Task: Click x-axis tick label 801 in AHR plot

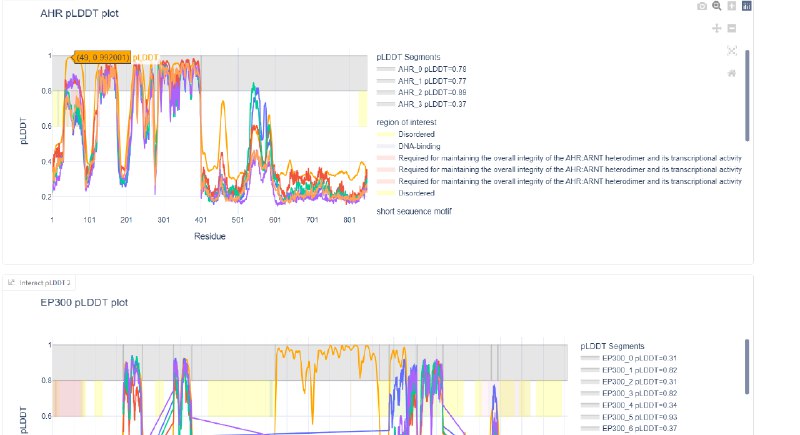Action: pyautogui.click(x=349, y=220)
